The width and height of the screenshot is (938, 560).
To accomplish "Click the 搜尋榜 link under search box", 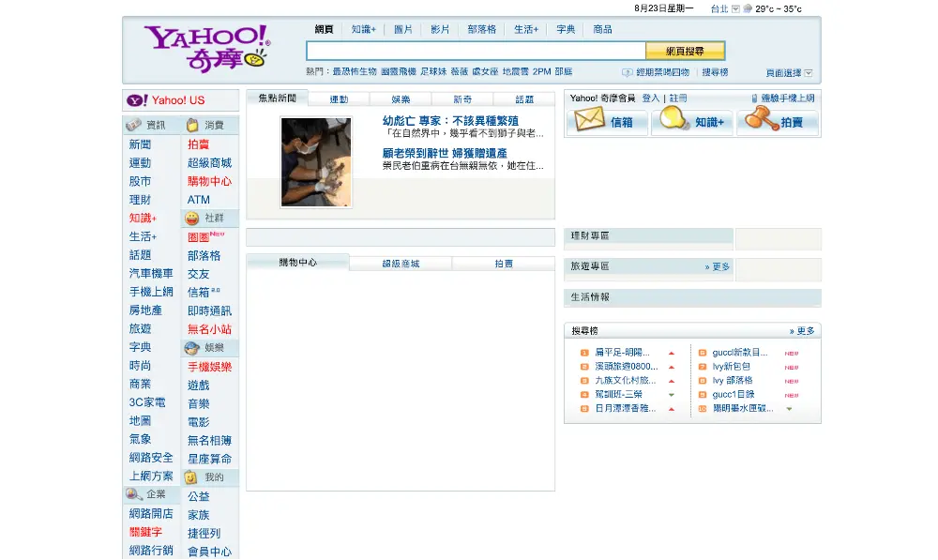I will point(715,72).
